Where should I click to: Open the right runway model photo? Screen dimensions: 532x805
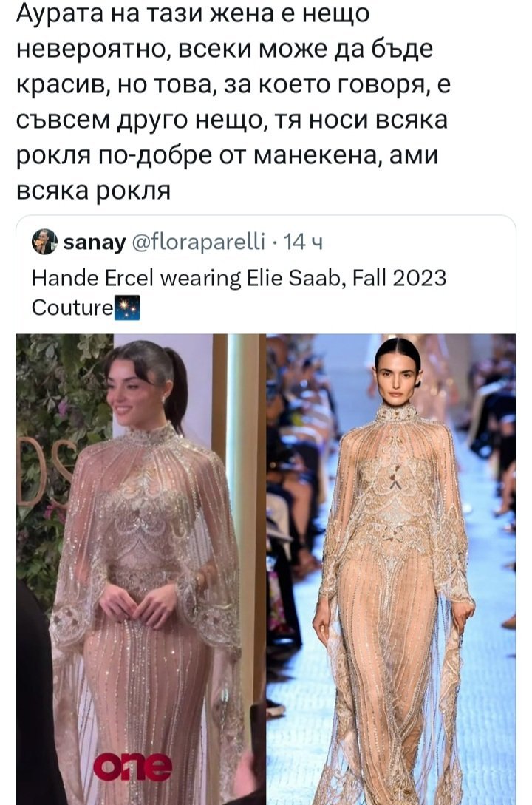click(391, 569)
